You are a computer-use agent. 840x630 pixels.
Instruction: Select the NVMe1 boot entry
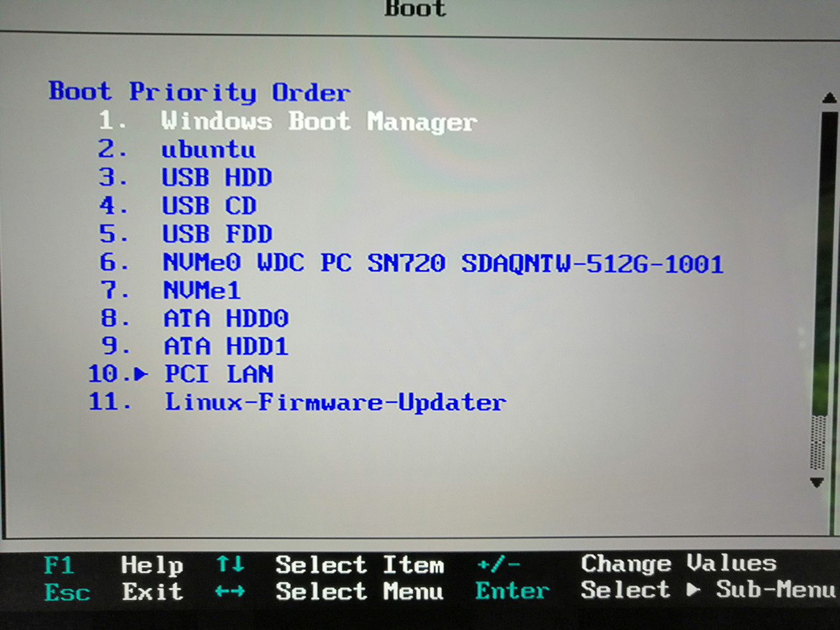tap(202, 291)
